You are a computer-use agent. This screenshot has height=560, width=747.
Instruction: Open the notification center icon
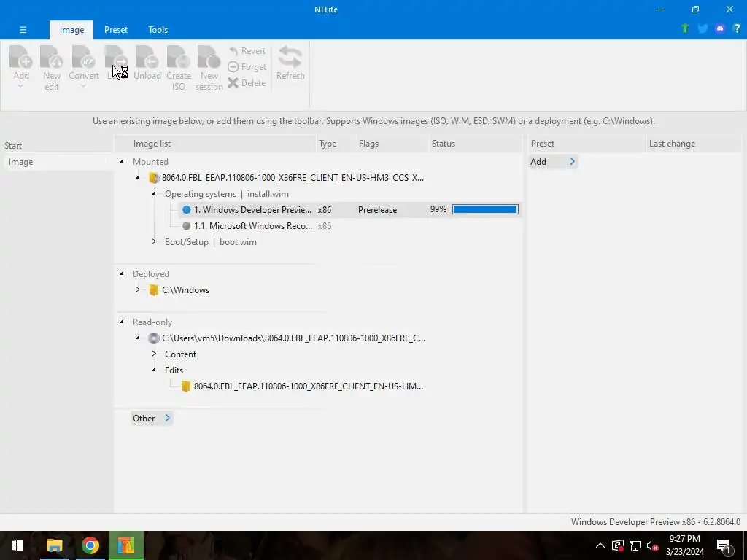[x=724, y=545]
